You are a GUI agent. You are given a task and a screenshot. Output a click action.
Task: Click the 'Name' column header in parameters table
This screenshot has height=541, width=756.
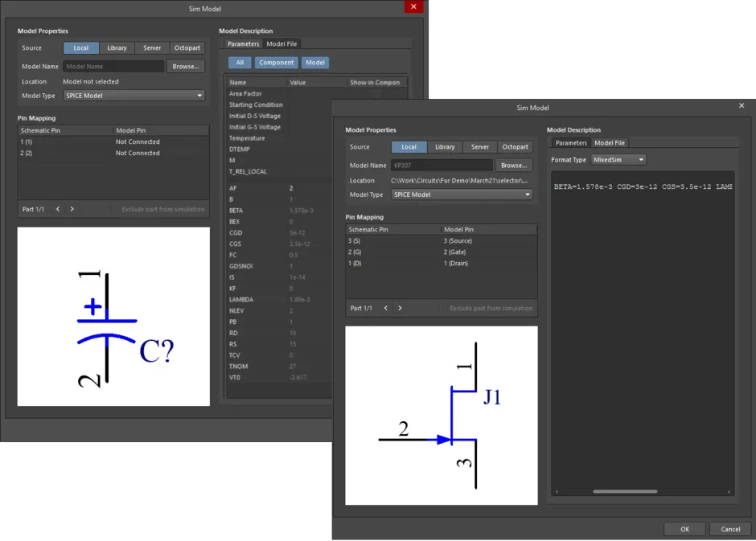[257, 82]
